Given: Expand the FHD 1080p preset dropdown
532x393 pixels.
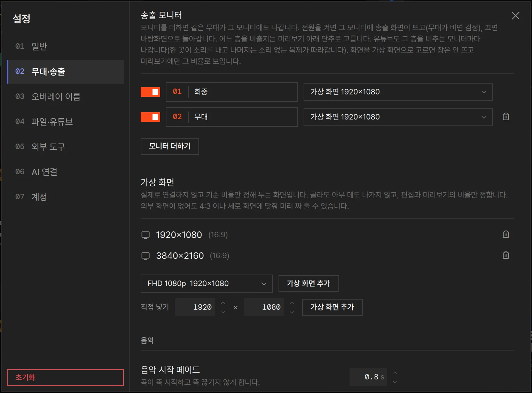Looking at the screenshot, I should tap(207, 284).
